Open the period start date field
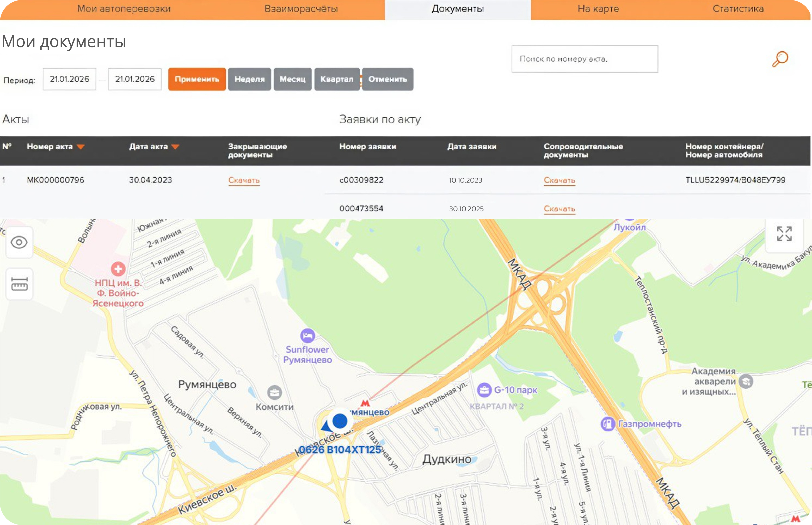This screenshot has height=525, width=812. tap(70, 79)
